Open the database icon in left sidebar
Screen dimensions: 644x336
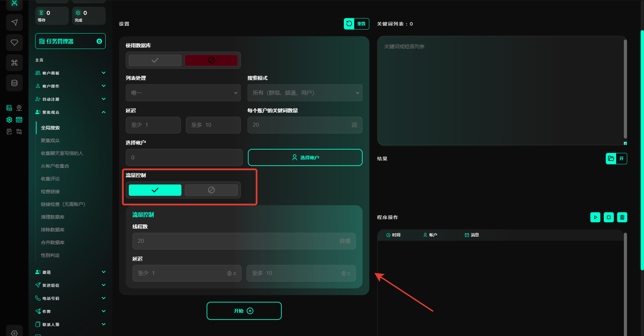tap(14, 83)
